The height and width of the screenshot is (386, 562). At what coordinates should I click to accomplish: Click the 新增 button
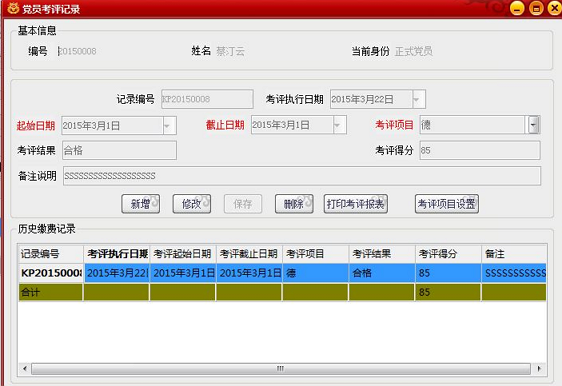click(140, 204)
